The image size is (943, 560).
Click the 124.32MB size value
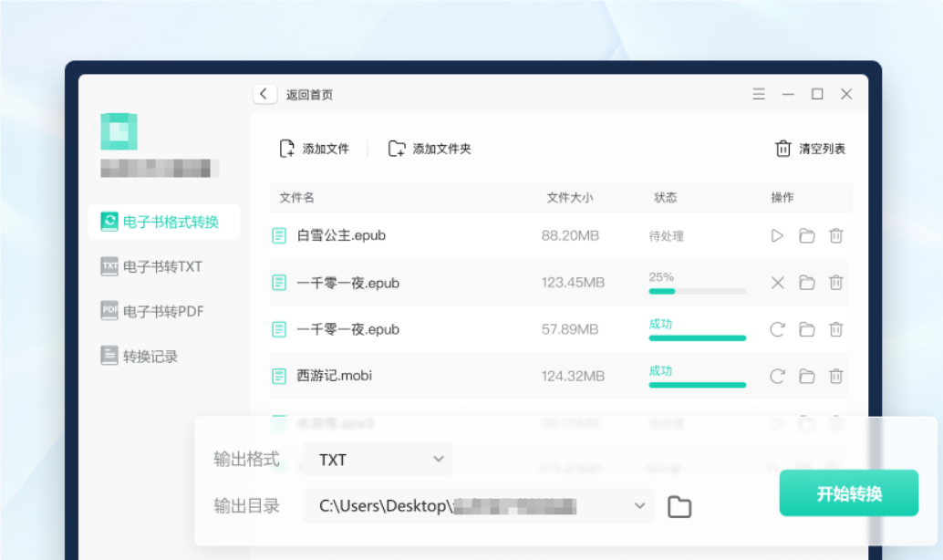tap(573, 377)
